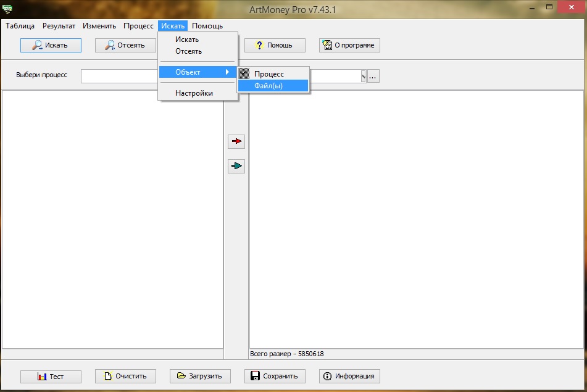The image size is (587, 392).
Task: Open the Процесс menu in menu bar
Action: coord(138,26)
